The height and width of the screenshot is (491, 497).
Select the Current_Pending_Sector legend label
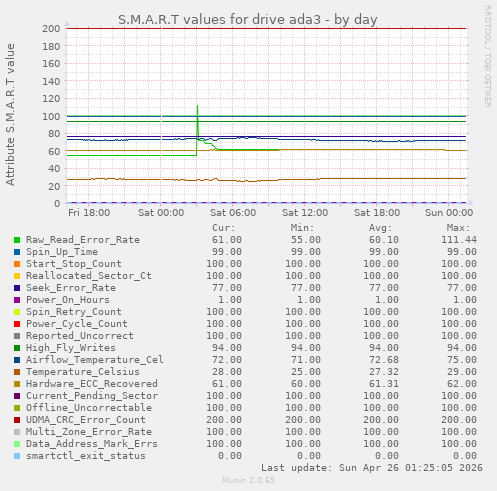(x=92, y=396)
